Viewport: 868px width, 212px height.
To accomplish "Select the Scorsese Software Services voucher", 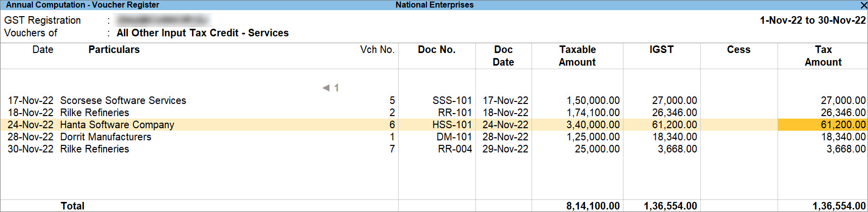I will coord(434,100).
